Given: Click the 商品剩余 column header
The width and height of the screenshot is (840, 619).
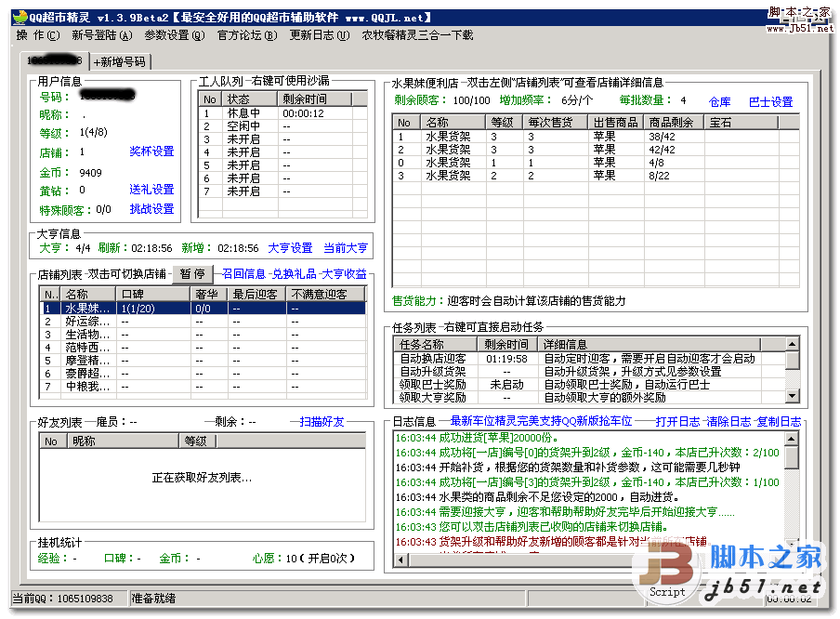Looking at the screenshot, I should click(x=674, y=122).
